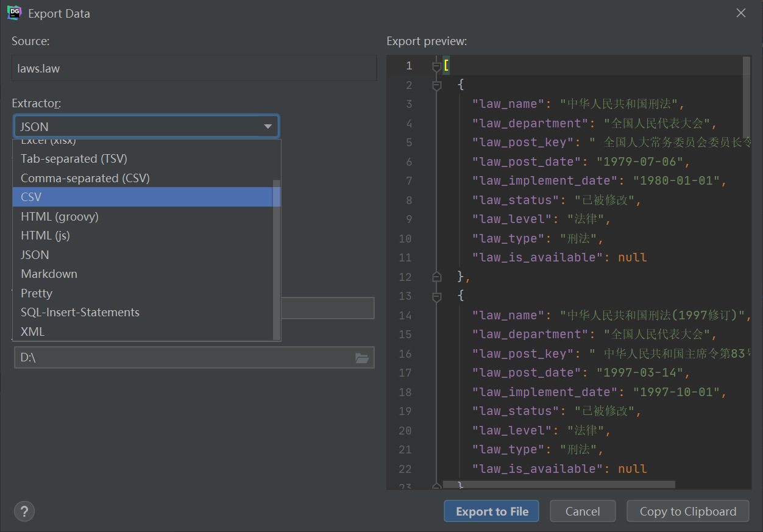
Task: Click the Export to File button
Action: (491, 511)
